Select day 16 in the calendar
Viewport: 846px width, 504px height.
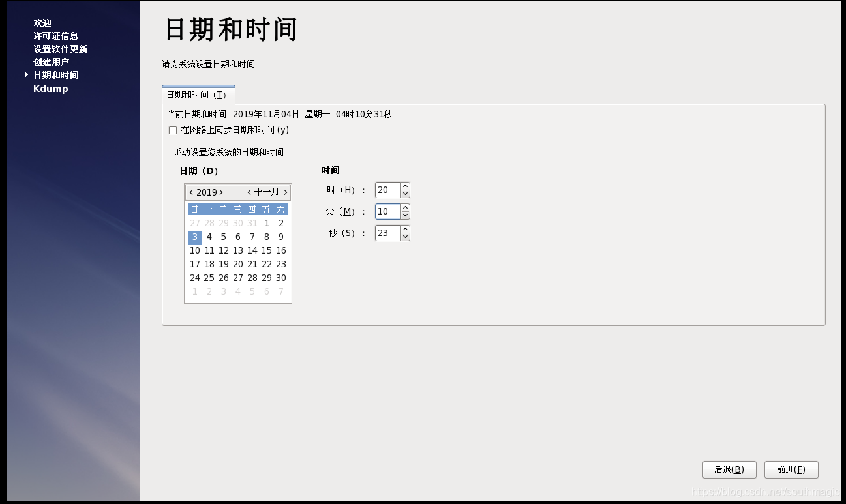click(281, 250)
